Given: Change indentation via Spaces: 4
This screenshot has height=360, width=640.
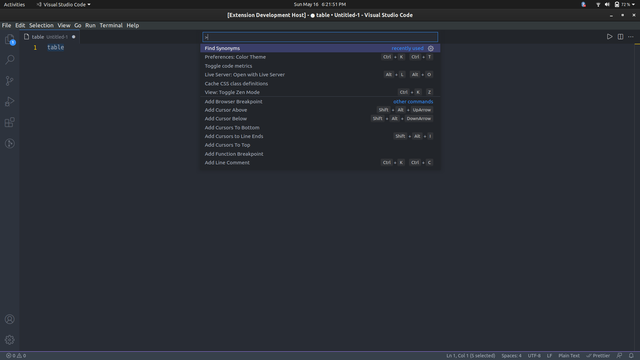Looking at the screenshot, I should (x=511, y=356).
